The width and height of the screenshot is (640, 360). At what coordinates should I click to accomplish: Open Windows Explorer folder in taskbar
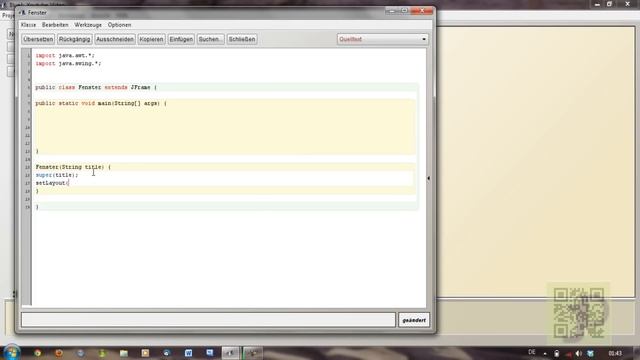124,353
